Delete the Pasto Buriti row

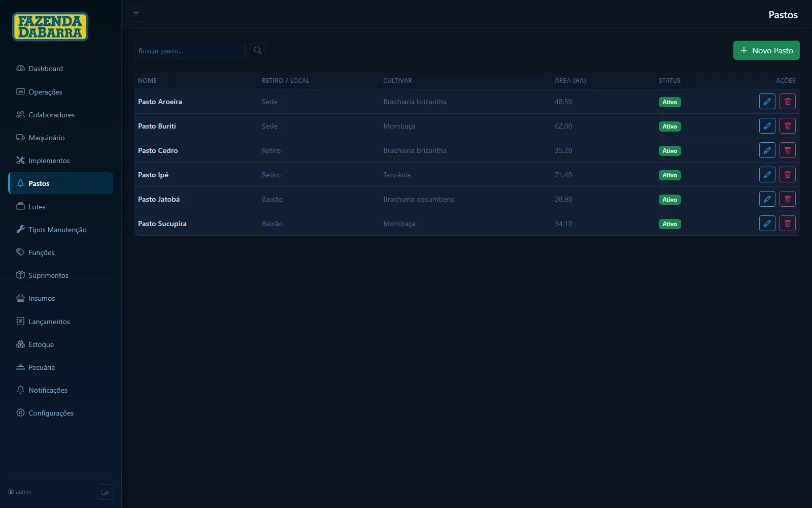coord(787,126)
